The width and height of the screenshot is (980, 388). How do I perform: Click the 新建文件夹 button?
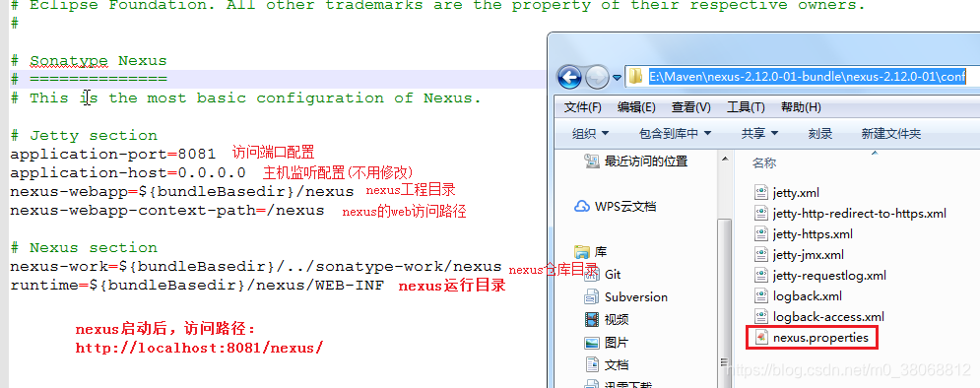(x=890, y=133)
